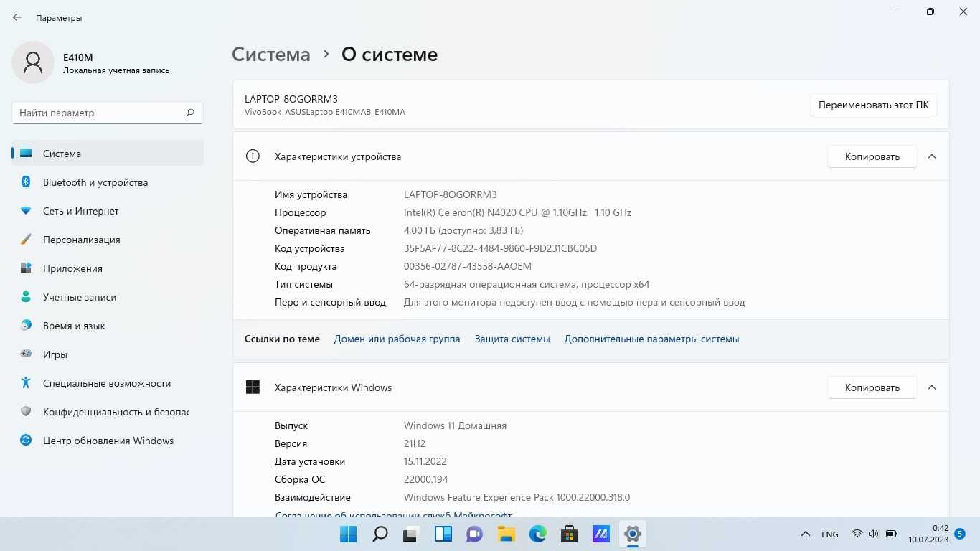The image size is (980, 551).
Task: Open Microsoft Store from taskbar
Action: pos(569,534)
